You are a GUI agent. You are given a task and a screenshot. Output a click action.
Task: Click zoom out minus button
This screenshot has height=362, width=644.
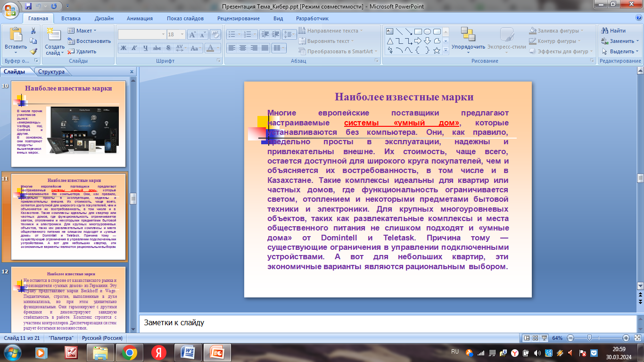570,338
